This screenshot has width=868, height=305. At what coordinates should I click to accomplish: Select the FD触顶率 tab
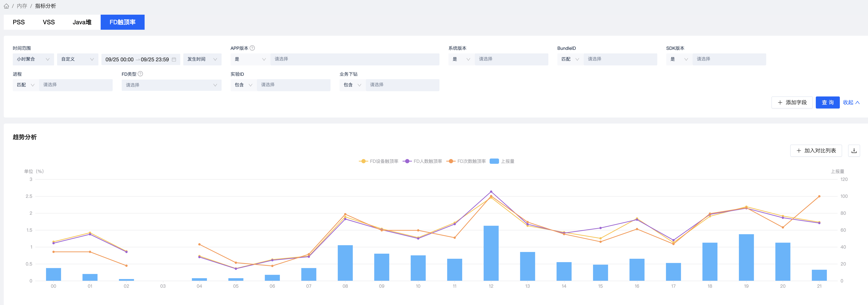coord(123,22)
